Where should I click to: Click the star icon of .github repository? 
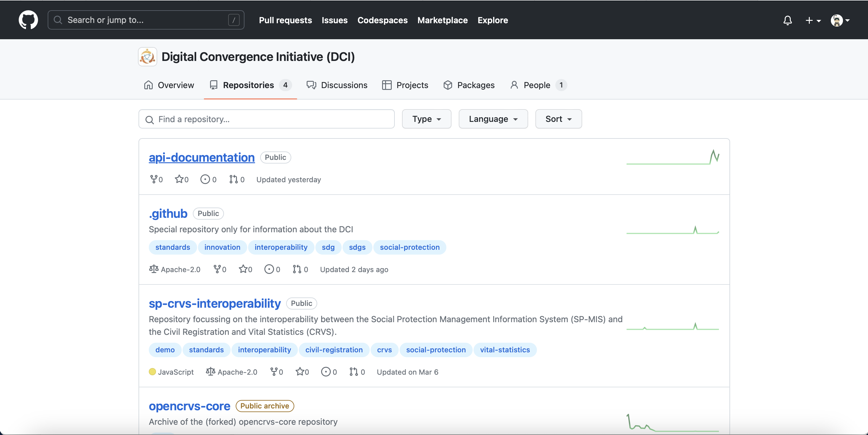coord(243,269)
